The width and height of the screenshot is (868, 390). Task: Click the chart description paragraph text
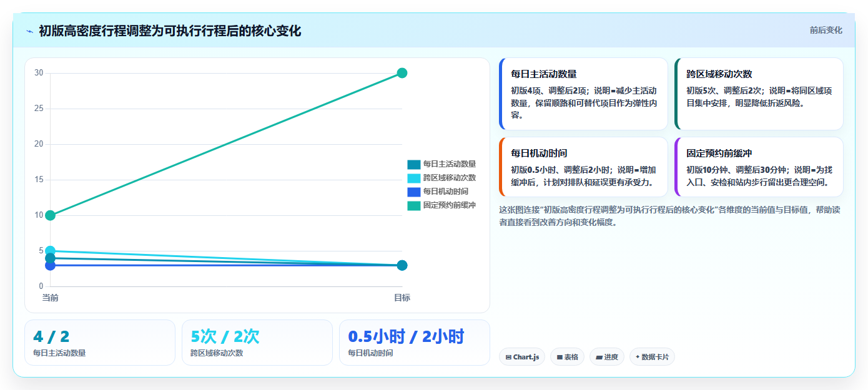(x=671, y=216)
